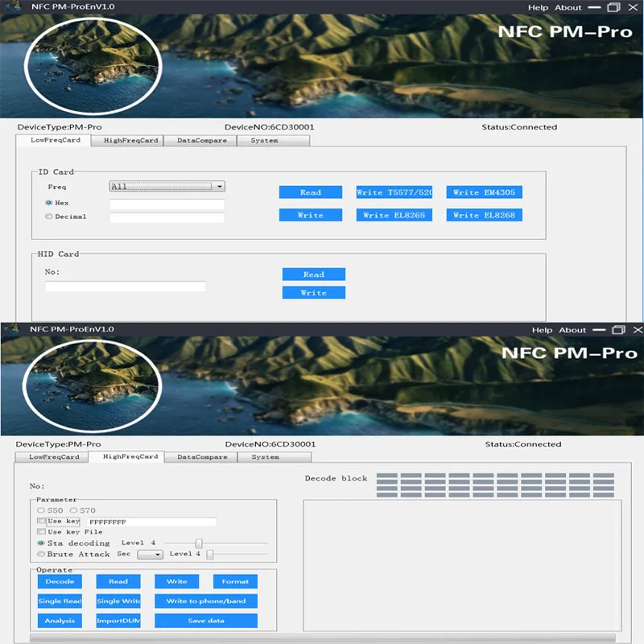Select the Decimal radio button
This screenshot has height=644, width=644.
(x=49, y=217)
